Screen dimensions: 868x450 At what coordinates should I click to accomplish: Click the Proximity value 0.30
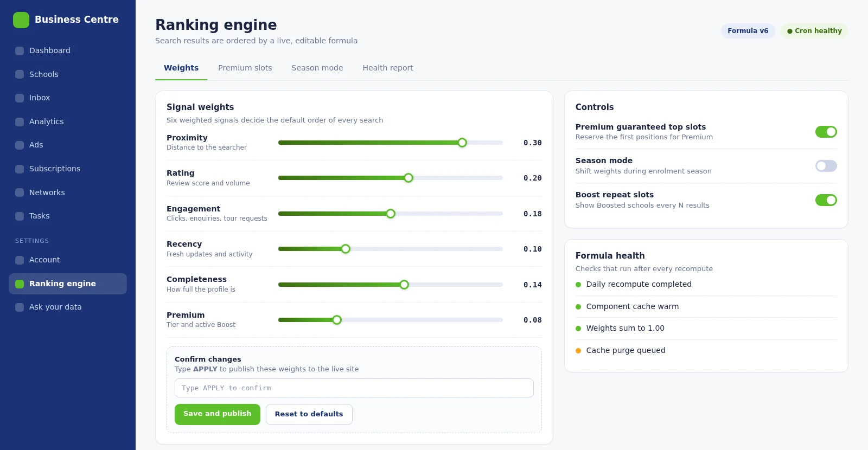point(533,143)
